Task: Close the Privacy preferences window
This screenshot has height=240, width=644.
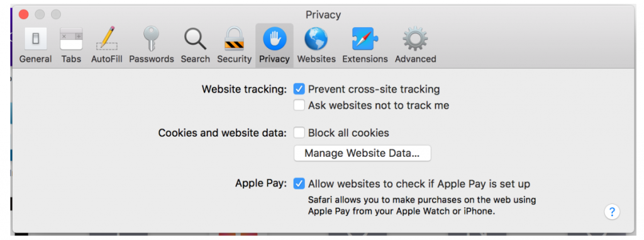Action: coord(24,14)
